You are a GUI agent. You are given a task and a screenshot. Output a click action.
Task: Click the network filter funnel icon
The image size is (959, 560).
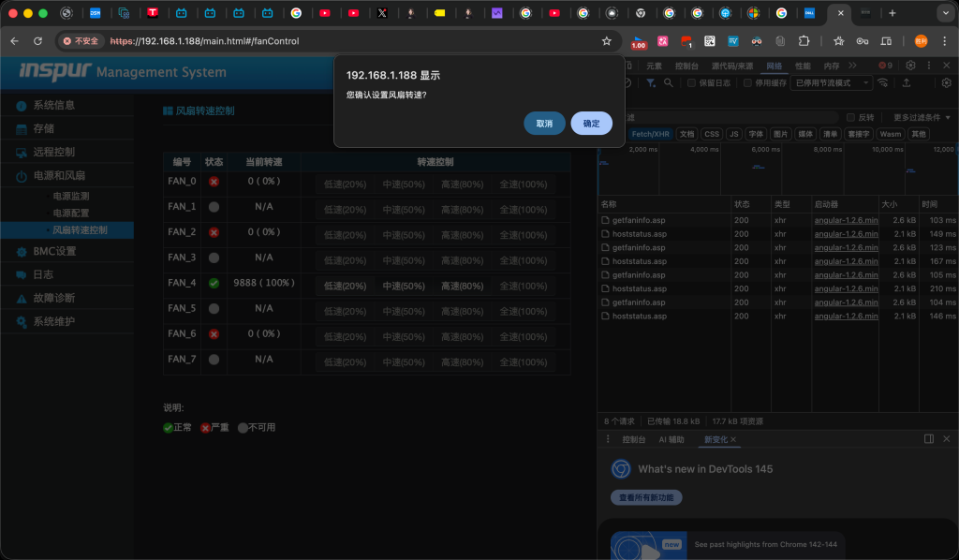click(x=652, y=82)
